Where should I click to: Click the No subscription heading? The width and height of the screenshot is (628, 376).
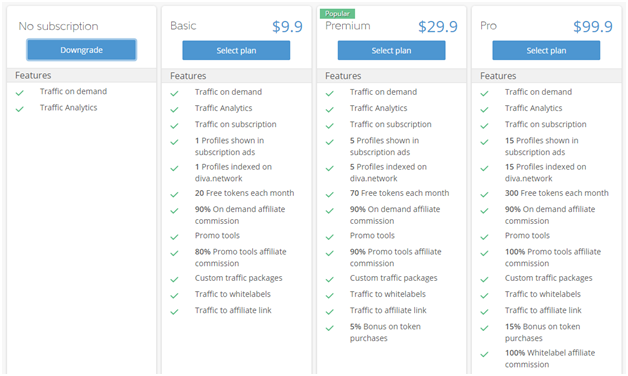(x=58, y=26)
